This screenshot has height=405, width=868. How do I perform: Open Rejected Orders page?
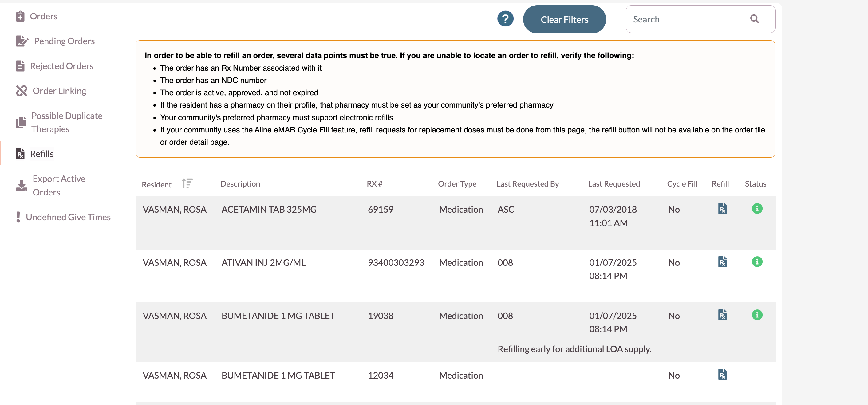point(61,66)
